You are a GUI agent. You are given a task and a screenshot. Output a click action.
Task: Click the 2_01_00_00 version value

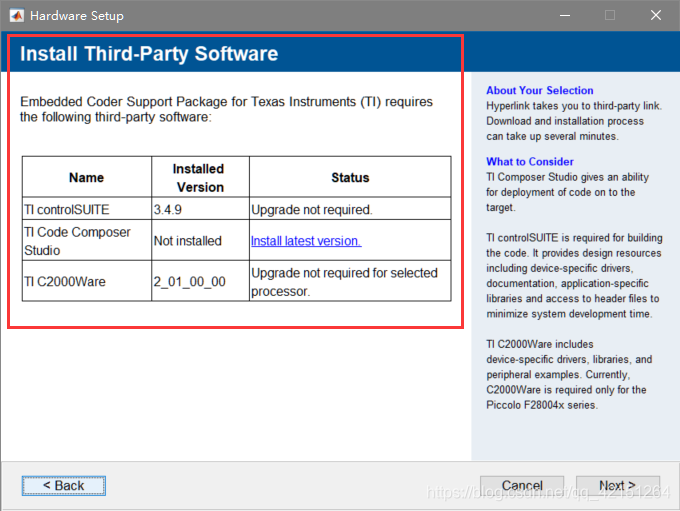click(190, 282)
